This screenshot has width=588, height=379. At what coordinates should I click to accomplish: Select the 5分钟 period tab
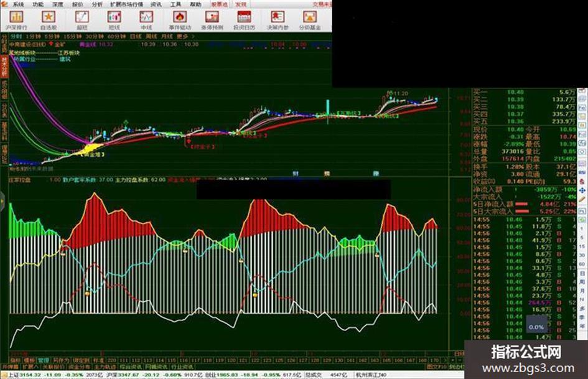click(x=52, y=36)
